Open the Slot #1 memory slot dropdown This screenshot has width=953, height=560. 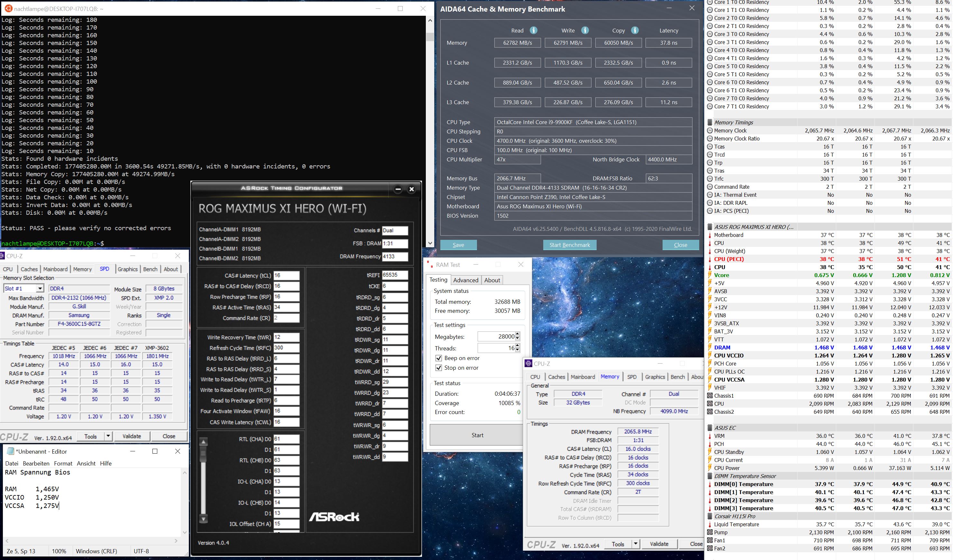click(x=40, y=288)
